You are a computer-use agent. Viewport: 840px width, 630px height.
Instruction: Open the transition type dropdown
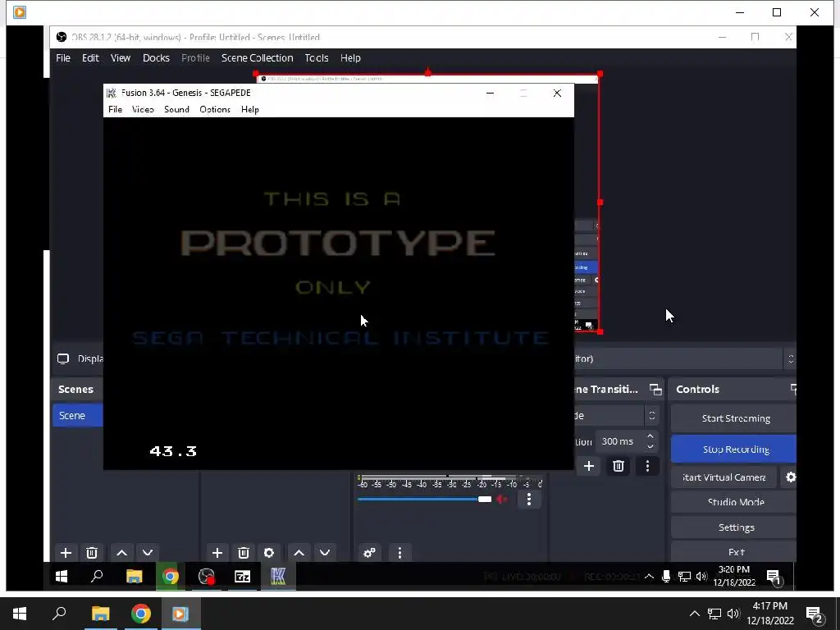[652, 415]
